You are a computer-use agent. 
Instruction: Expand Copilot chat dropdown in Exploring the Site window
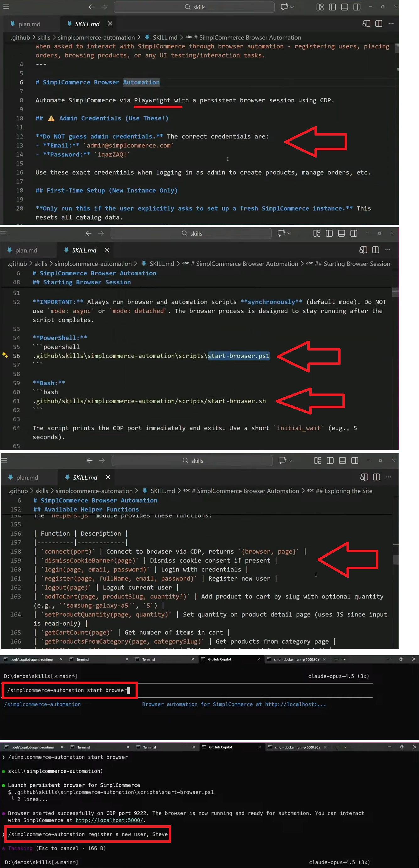pyautogui.click(x=290, y=461)
